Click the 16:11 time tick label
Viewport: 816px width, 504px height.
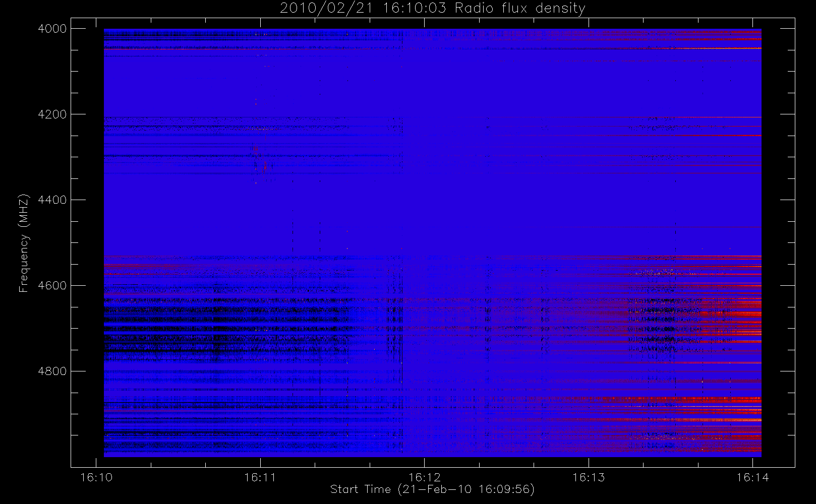pos(260,477)
